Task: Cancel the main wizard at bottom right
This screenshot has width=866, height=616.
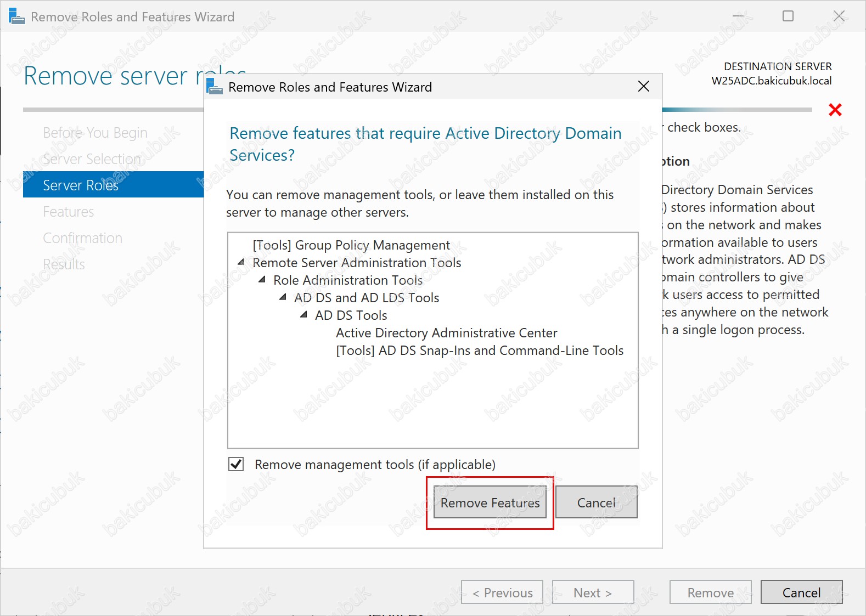Action: (801, 592)
